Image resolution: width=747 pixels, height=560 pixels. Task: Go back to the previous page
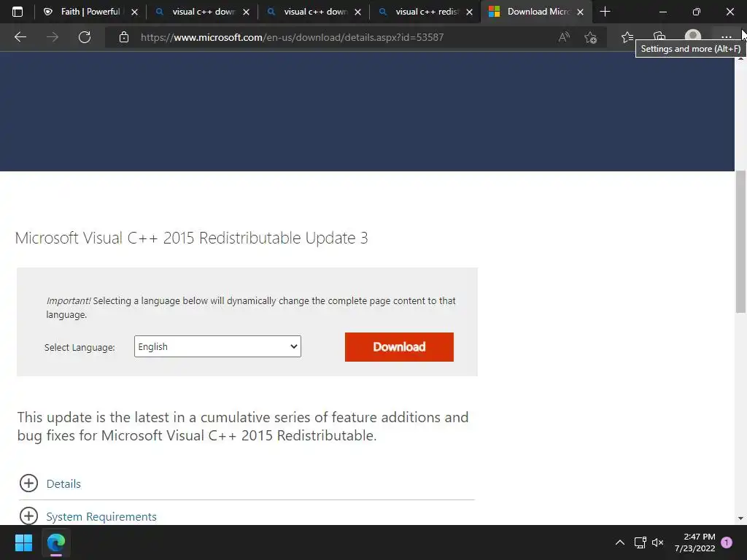(x=20, y=37)
